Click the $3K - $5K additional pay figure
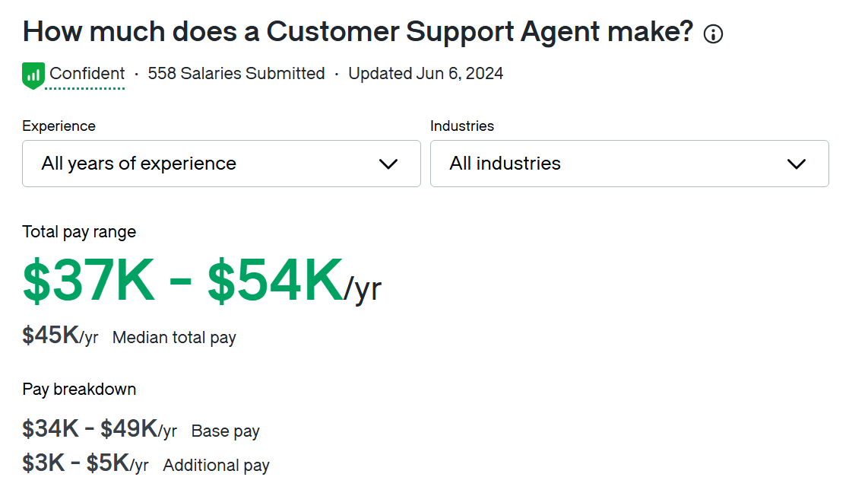This screenshot has width=868, height=493. click(x=85, y=463)
